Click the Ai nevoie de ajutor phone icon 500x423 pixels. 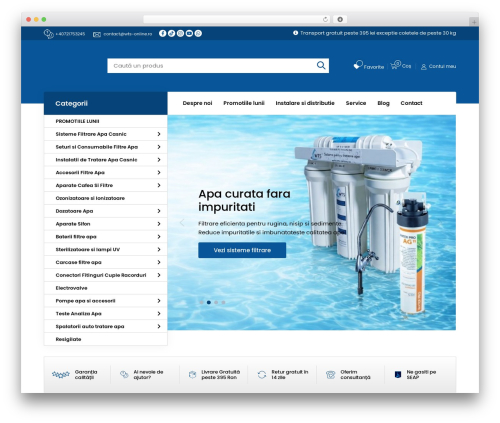(124, 375)
